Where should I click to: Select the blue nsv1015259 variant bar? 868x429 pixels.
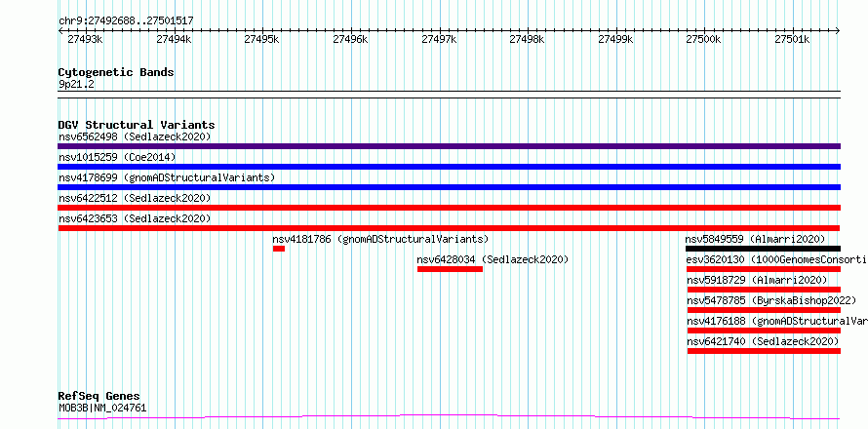pyautogui.click(x=450, y=167)
